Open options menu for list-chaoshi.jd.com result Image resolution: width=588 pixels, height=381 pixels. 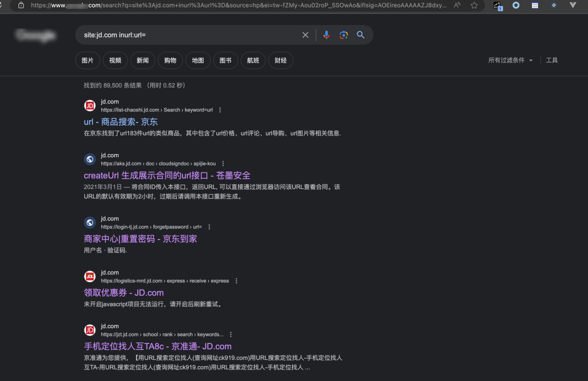click(220, 110)
